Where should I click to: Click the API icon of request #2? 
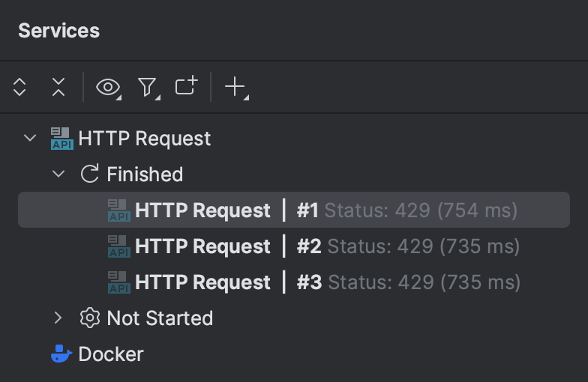coord(118,246)
